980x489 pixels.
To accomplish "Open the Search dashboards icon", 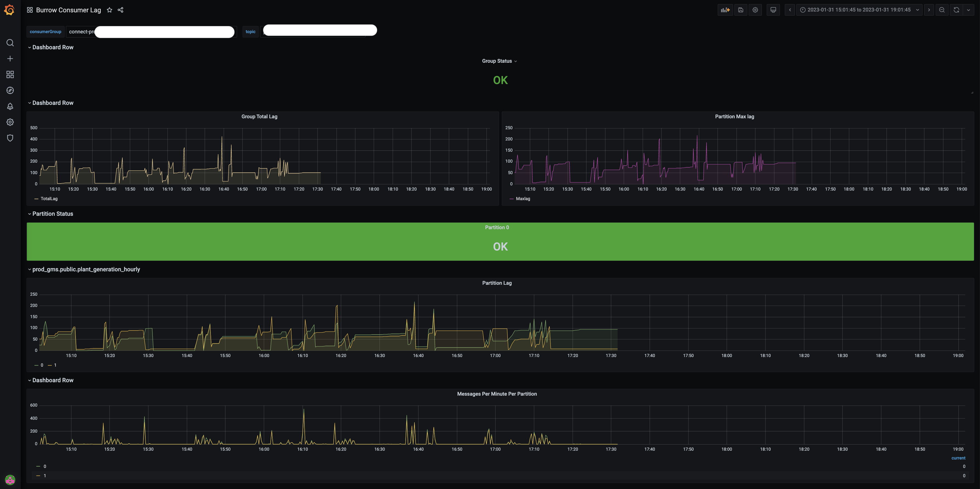I will click(x=10, y=43).
